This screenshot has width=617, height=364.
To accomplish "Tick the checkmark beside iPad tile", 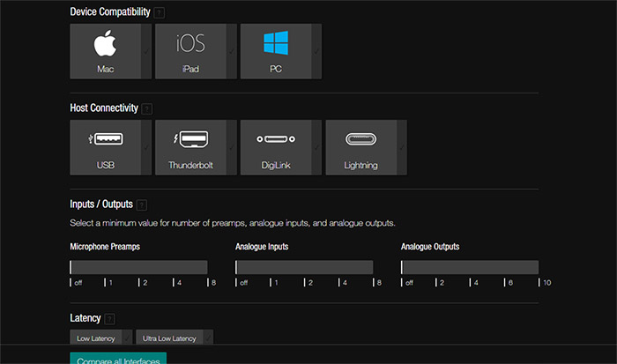I will [x=231, y=51].
